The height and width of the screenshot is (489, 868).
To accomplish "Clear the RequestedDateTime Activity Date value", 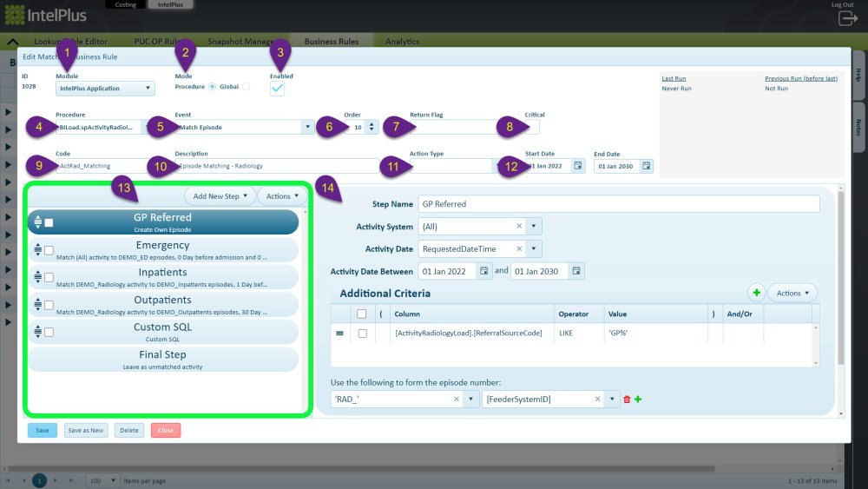I will tap(519, 248).
